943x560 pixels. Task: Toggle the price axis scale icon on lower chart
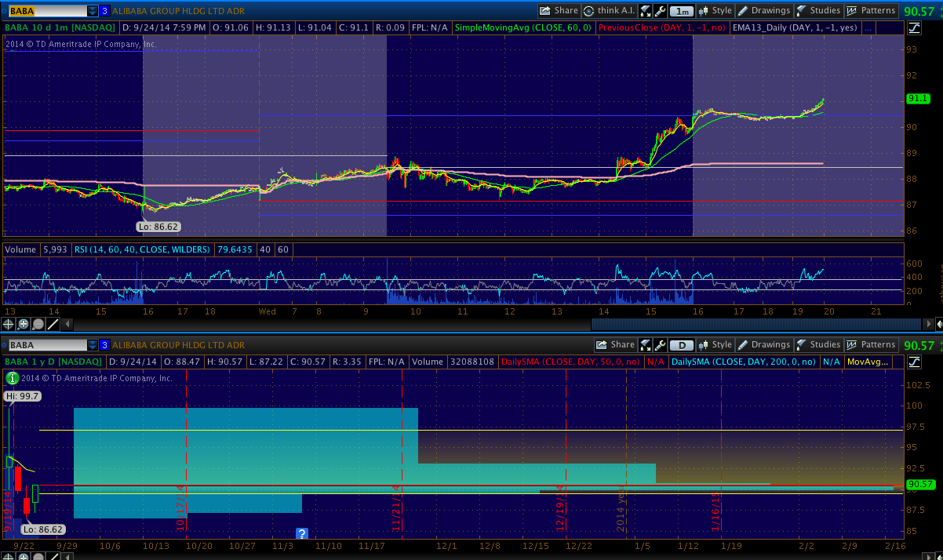(x=915, y=362)
